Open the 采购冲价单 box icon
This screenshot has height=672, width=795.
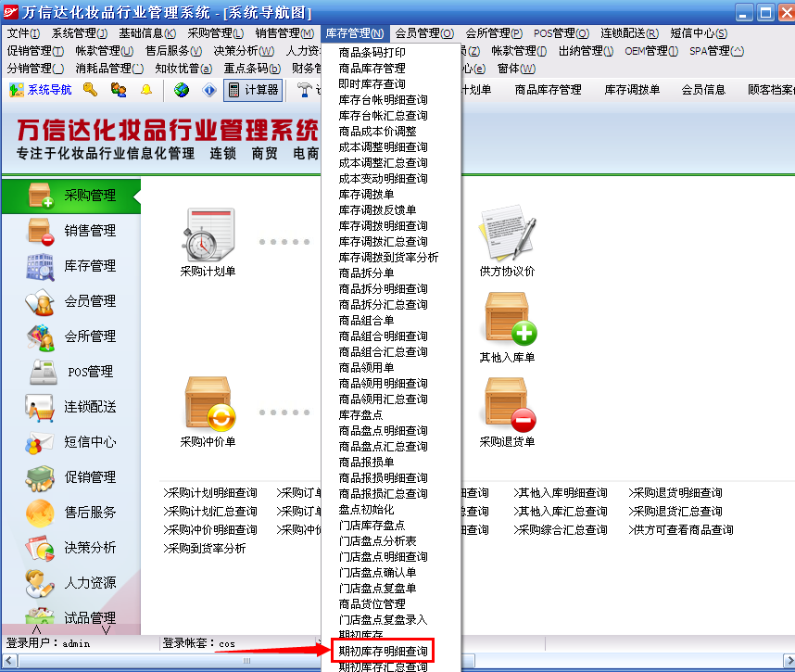[x=210, y=404]
